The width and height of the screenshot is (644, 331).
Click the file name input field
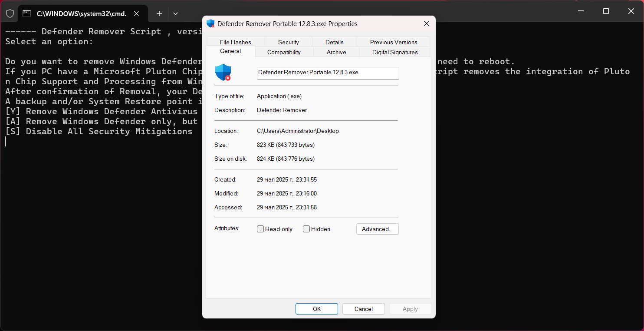click(328, 73)
